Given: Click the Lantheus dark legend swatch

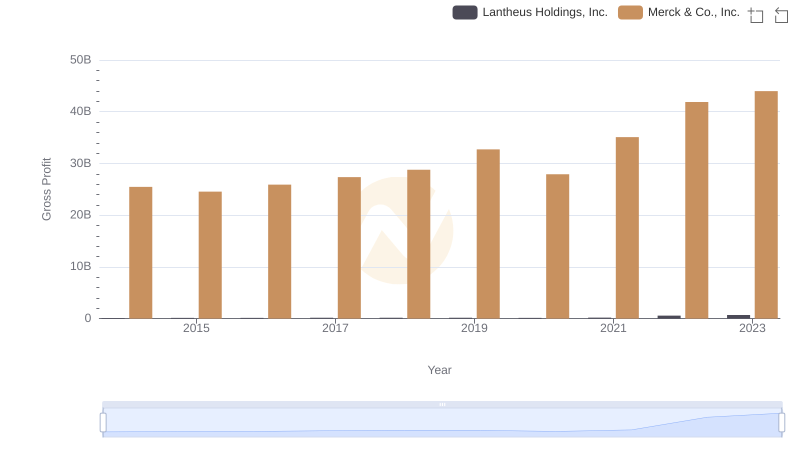Looking at the screenshot, I should (465, 12).
